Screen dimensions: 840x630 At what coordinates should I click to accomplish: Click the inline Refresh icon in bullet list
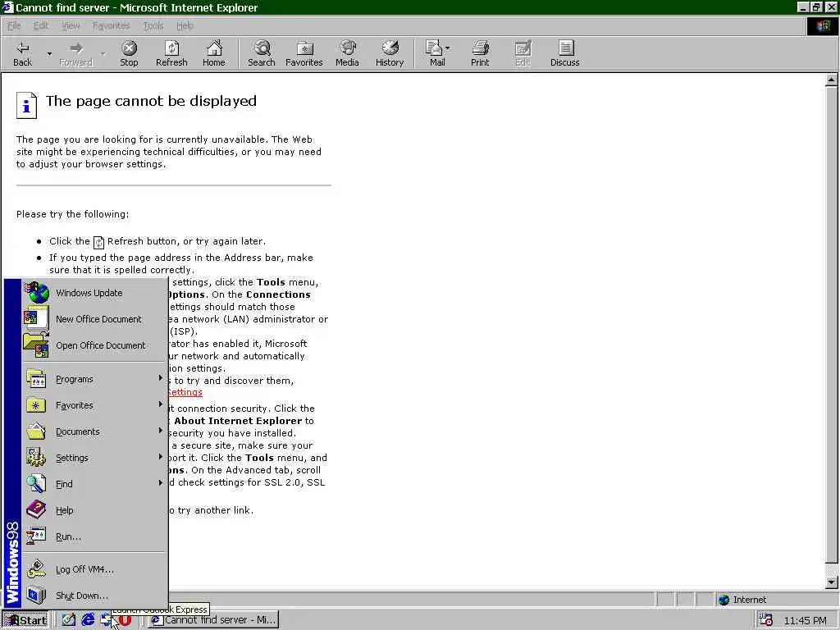point(98,243)
